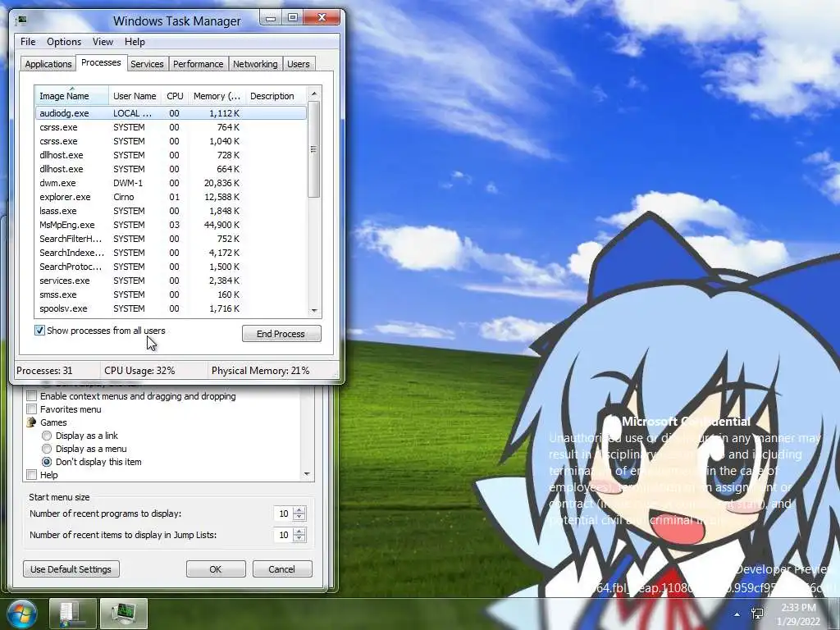Open the Task Manager taskbar icon
Viewport: 840px width, 630px height.
(124, 614)
